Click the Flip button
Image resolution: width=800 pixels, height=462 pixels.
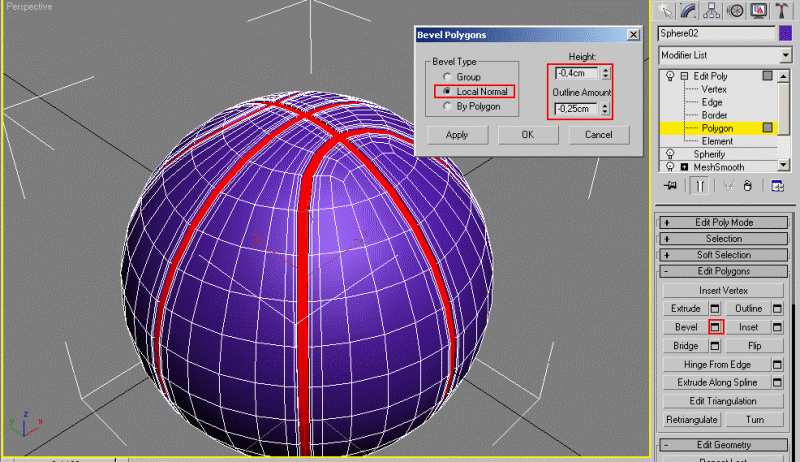click(x=754, y=346)
